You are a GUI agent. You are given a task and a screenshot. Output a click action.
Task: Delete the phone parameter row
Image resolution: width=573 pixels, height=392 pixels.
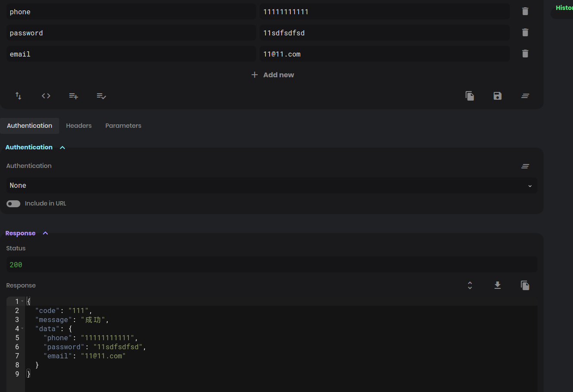click(525, 11)
